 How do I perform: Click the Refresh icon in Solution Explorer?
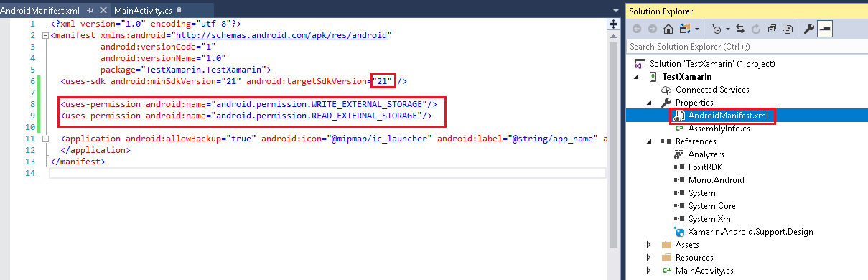point(756,29)
